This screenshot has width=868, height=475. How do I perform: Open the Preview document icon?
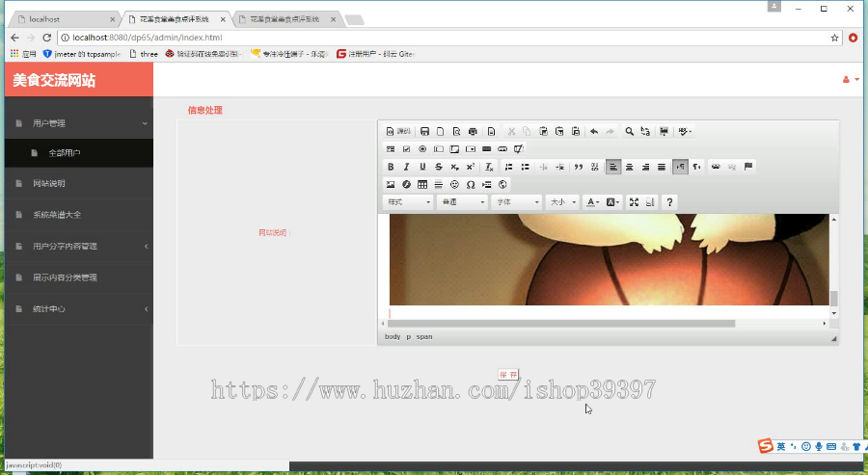coord(457,132)
